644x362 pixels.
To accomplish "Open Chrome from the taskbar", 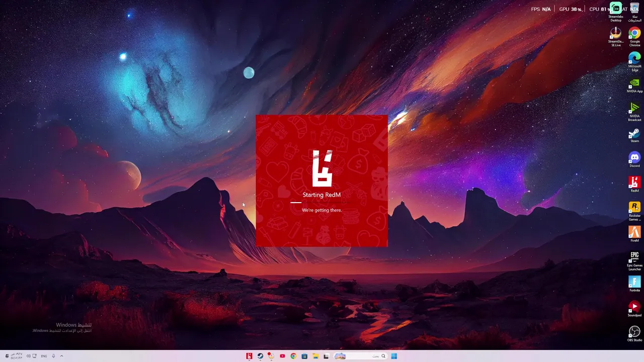I will tap(293, 356).
